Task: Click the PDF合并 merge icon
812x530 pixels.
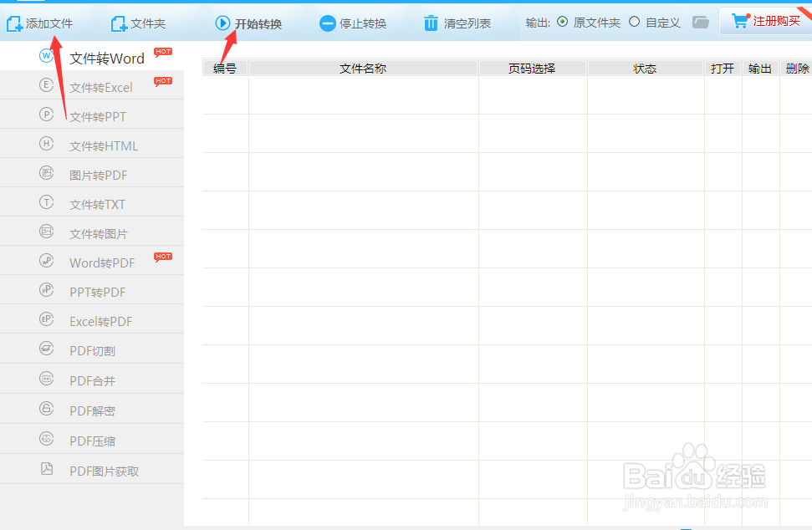Action: pyautogui.click(x=46, y=379)
